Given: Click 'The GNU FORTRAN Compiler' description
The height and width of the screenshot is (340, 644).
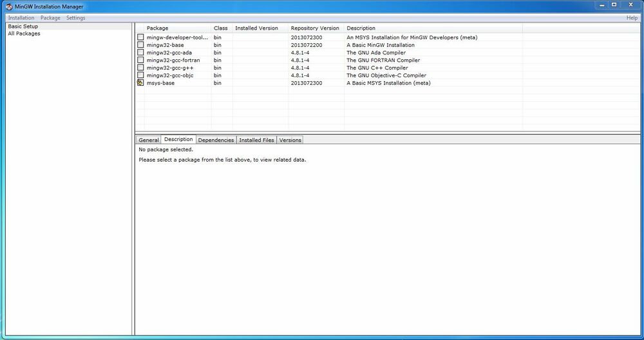Looking at the screenshot, I should click(383, 61).
